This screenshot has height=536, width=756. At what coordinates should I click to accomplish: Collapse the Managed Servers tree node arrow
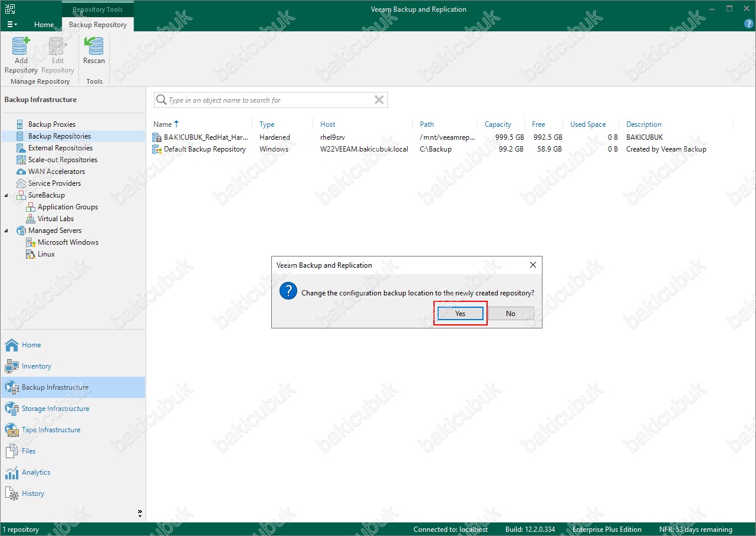pyautogui.click(x=6, y=231)
